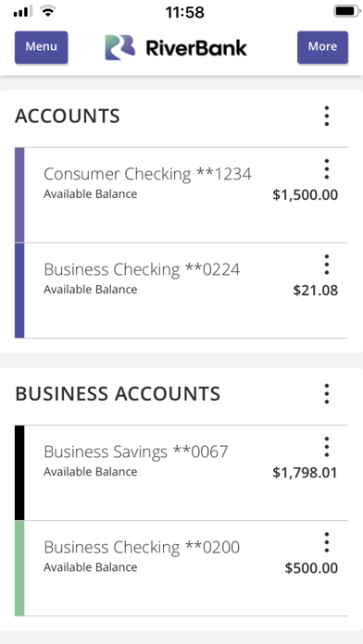Open the More button
The width and height of the screenshot is (363, 644).
322,47
